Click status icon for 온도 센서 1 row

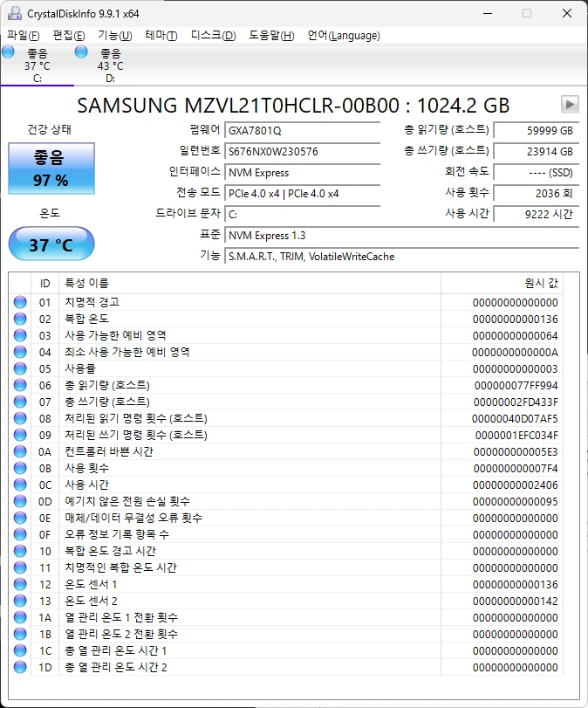[x=20, y=584]
